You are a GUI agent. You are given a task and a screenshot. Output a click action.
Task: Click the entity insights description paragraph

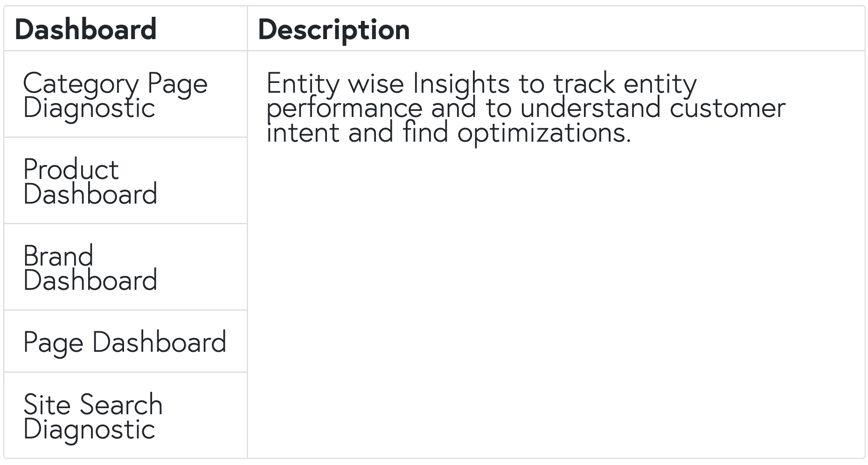(526, 108)
